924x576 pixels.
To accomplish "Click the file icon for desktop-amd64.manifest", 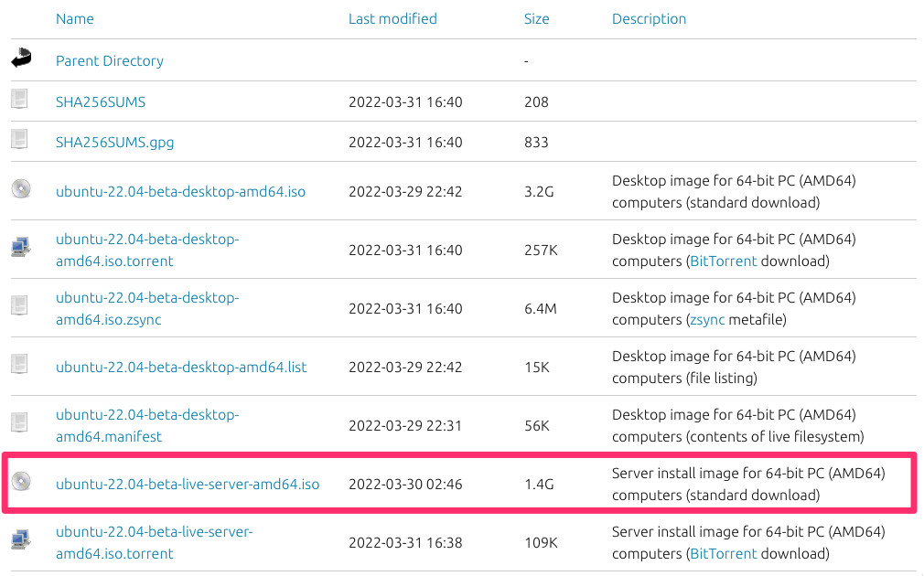I will tap(19, 421).
